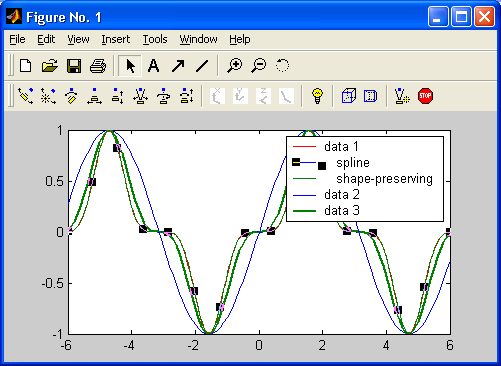The height and width of the screenshot is (366, 501).
Task: Click the 'spline' legend label
Action: [x=353, y=163]
